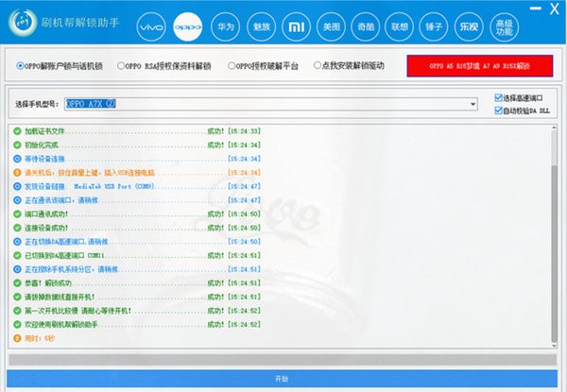The width and height of the screenshot is (567, 392).
Task: Open the 奇酷 brand section
Action: tap(366, 28)
